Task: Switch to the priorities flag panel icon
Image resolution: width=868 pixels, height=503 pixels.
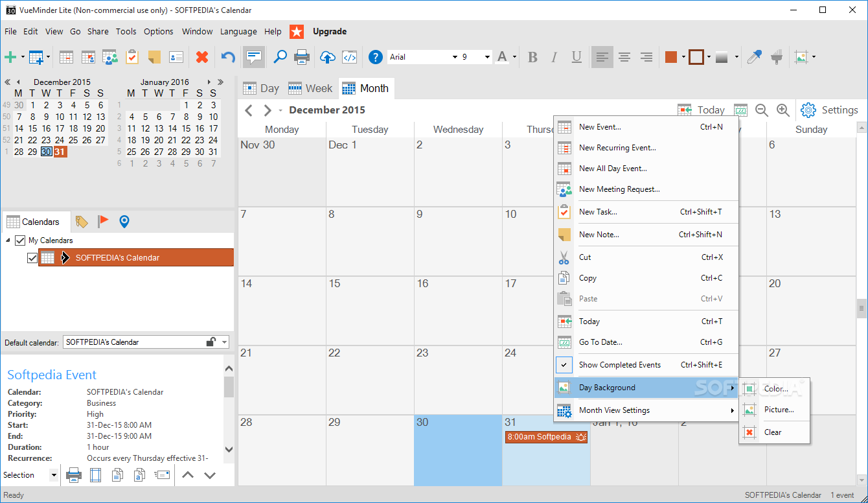Action: 103,222
